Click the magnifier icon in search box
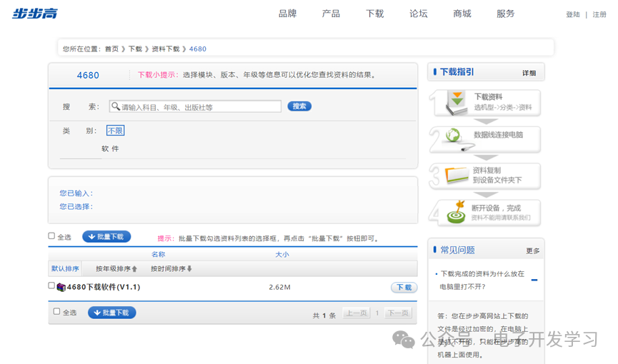Viewport: 618px width, 364px height. (115, 106)
